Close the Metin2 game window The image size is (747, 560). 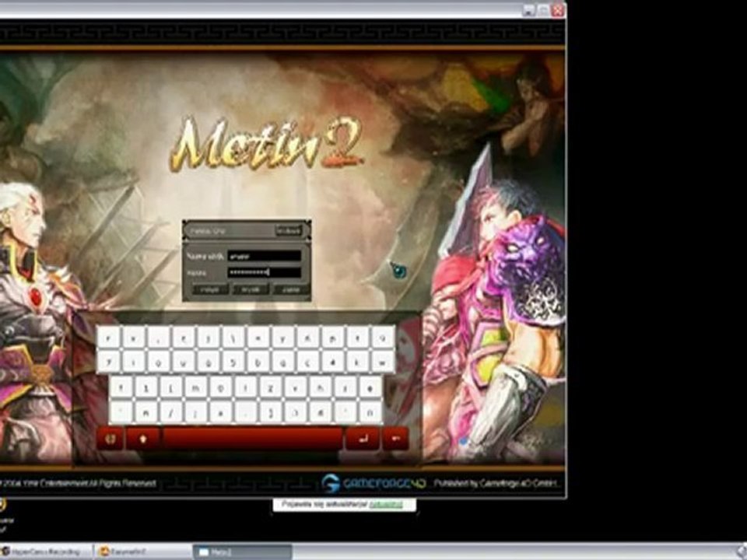(x=557, y=10)
